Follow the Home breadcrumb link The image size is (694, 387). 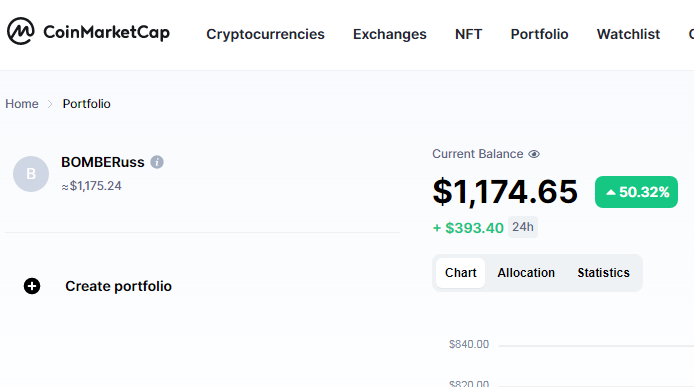[22, 104]
